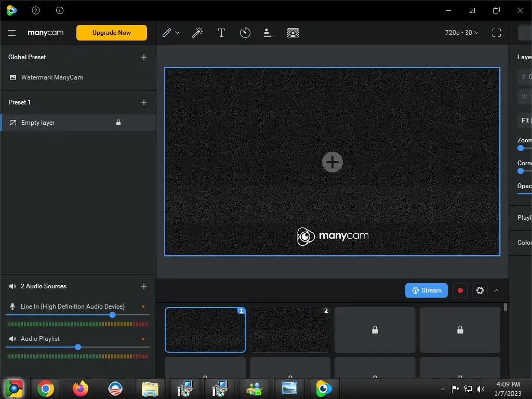This screenshot has width=532, height=399.
Task: Collapse the presets panel chevron
Action: tap(496, 291)
